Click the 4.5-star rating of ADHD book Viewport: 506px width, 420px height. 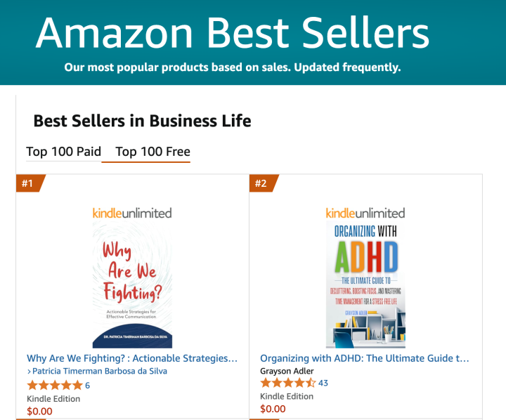288,383
